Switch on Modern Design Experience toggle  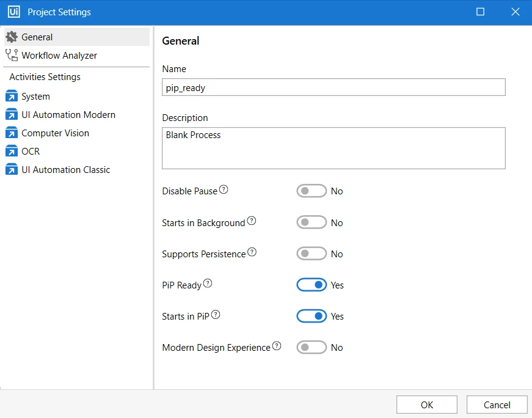pos(312,347)
